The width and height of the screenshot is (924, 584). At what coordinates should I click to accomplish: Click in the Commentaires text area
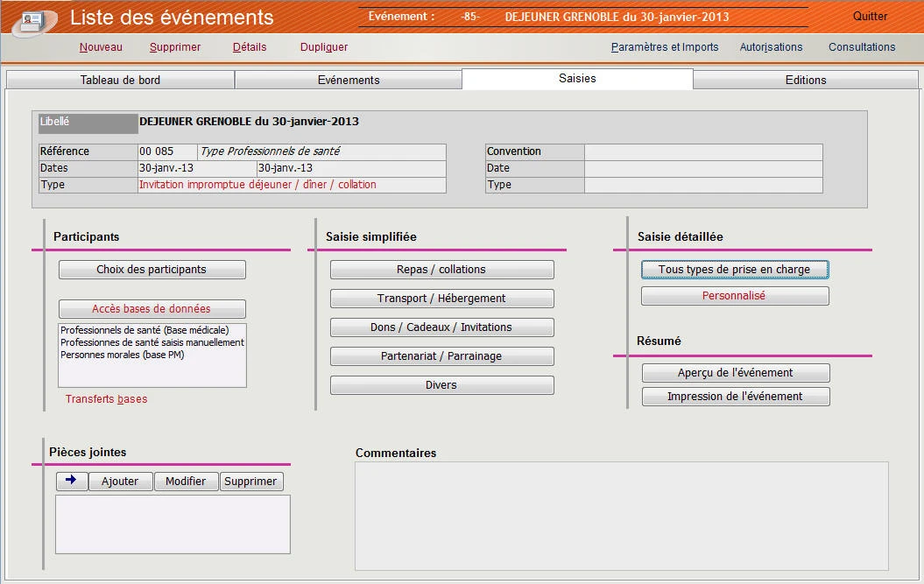[622, 517]
